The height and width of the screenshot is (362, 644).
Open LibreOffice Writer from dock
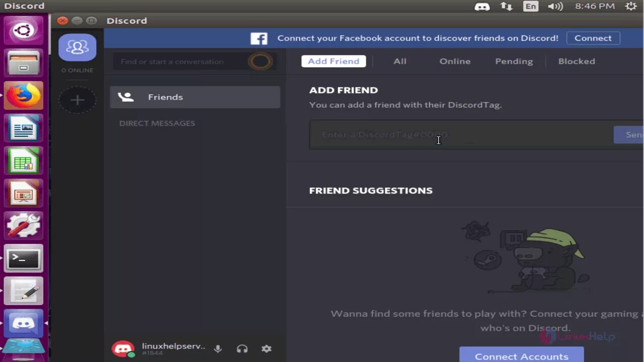(x=24, y=128)
